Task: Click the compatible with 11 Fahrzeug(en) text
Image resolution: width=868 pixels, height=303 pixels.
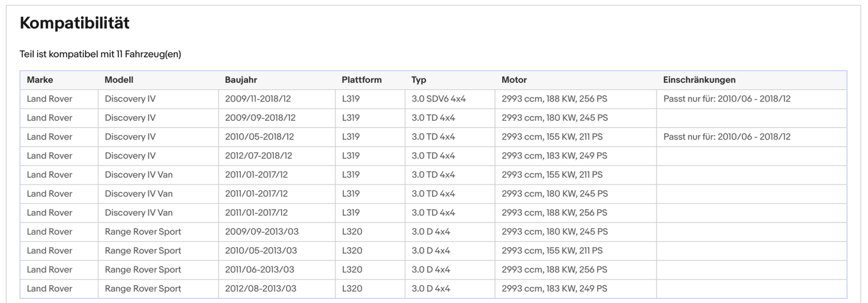Action: pyautogui.click(x=100, y=54)
